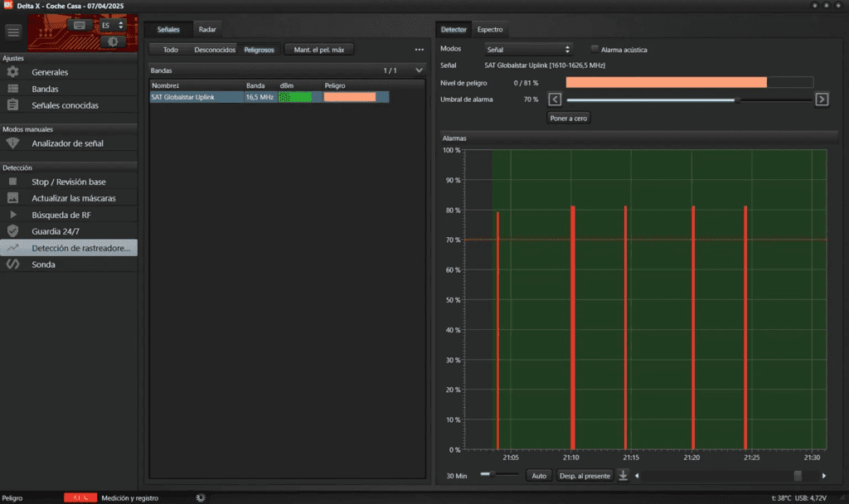Click the Señales conocidas clipboard icon

pos(12,105)
